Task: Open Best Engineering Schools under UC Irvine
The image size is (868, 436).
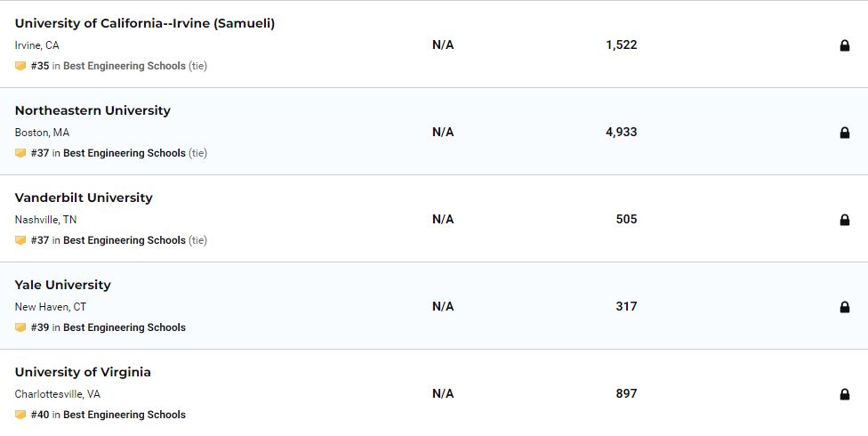Action: coord(124,66)
